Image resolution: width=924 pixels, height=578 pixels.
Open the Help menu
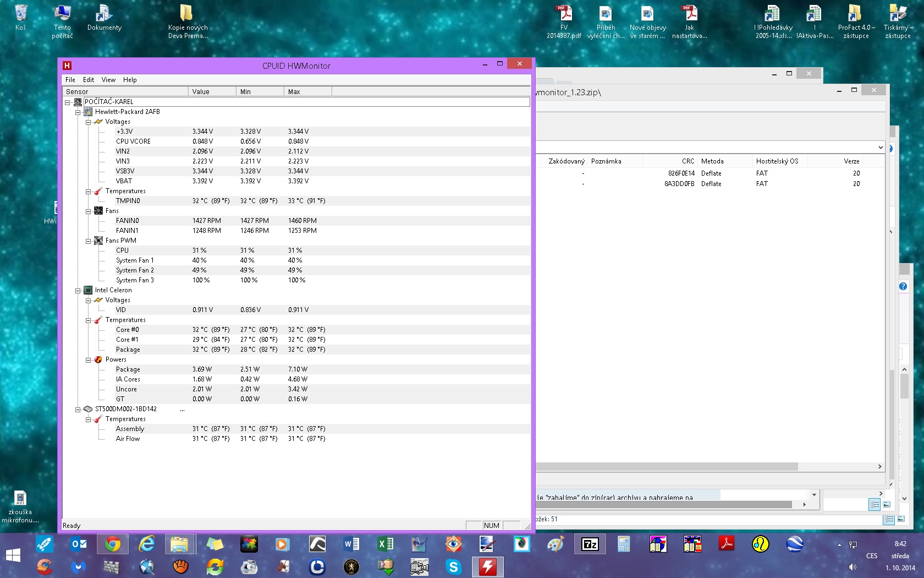click(130, 80)
